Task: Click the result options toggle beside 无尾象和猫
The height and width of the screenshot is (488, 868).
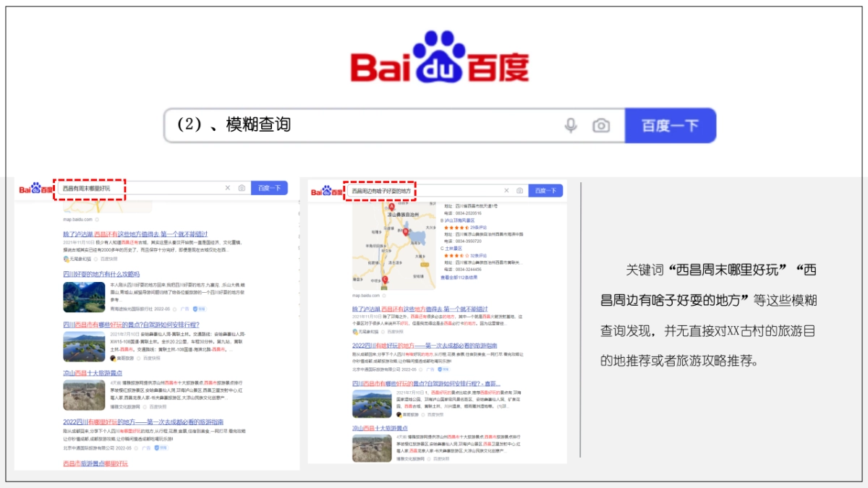Action: pyautogui.click(x=95, y=259)
